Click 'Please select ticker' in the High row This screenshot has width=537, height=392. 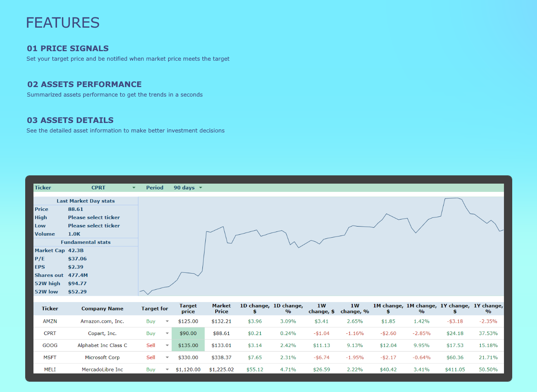tap(94, 217)
